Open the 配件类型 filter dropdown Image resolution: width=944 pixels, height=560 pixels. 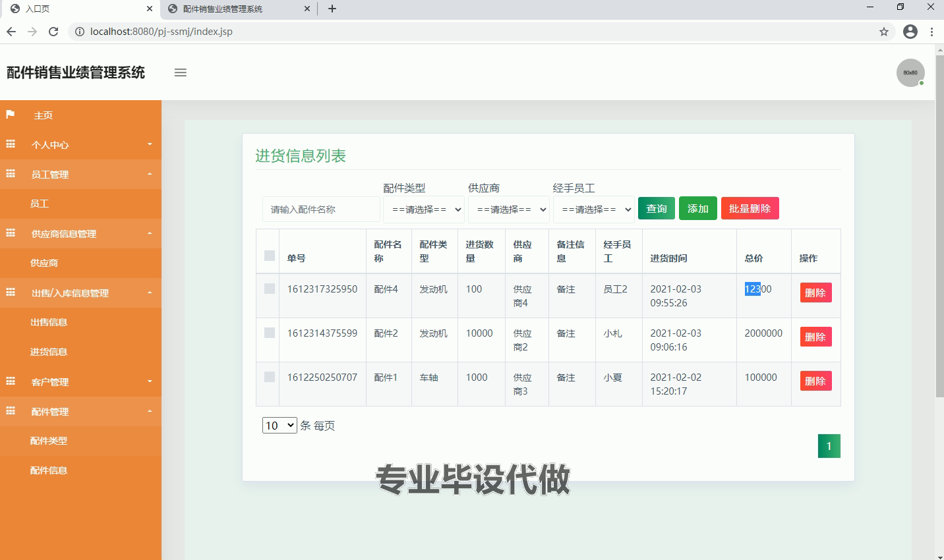click(x=424, y=210)
